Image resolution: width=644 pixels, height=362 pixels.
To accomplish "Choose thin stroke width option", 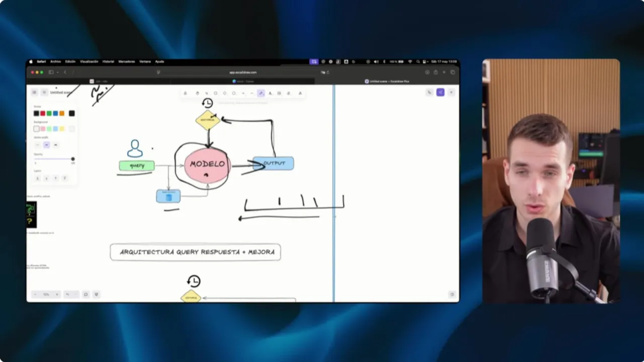I will (x=37, y=145).
